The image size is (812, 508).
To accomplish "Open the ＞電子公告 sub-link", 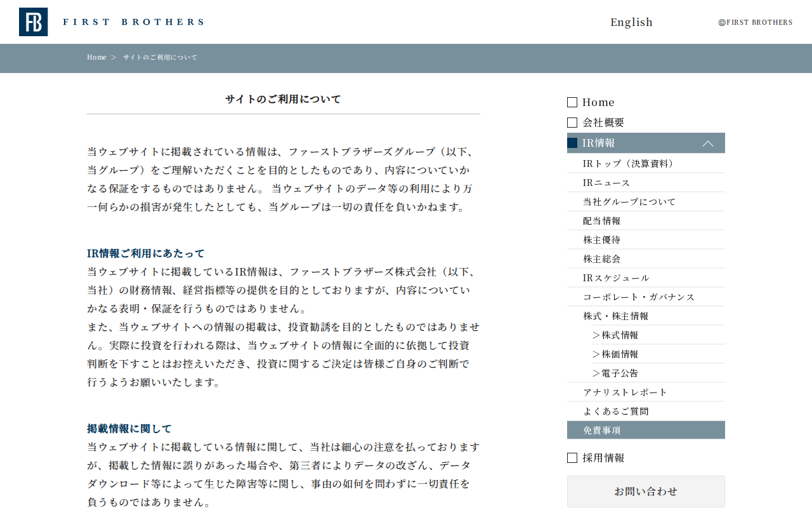I will pyautogui.click(x=658, y=373).
